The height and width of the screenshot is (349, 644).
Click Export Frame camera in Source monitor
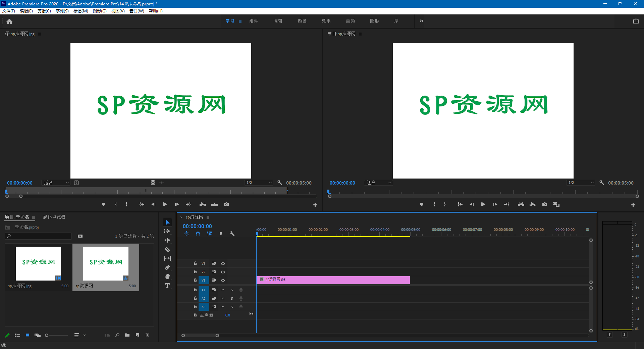click(226, 204)
